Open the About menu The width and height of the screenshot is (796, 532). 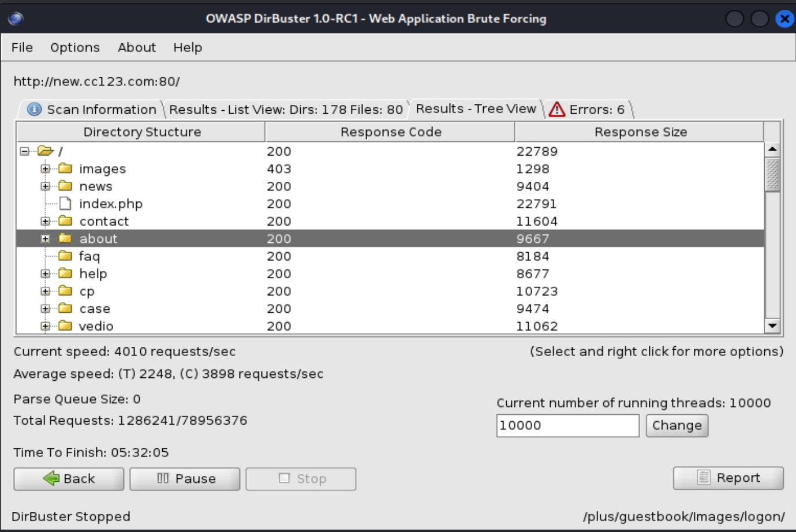137,47
